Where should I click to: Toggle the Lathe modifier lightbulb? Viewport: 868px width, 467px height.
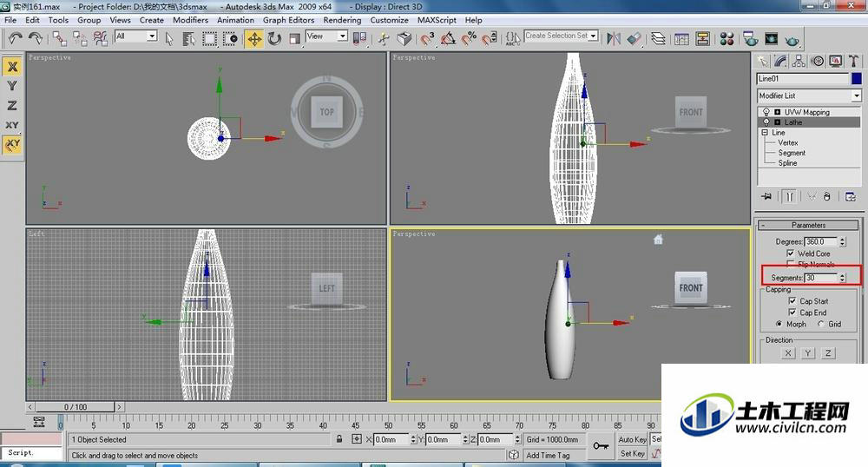tap(766, 122)
